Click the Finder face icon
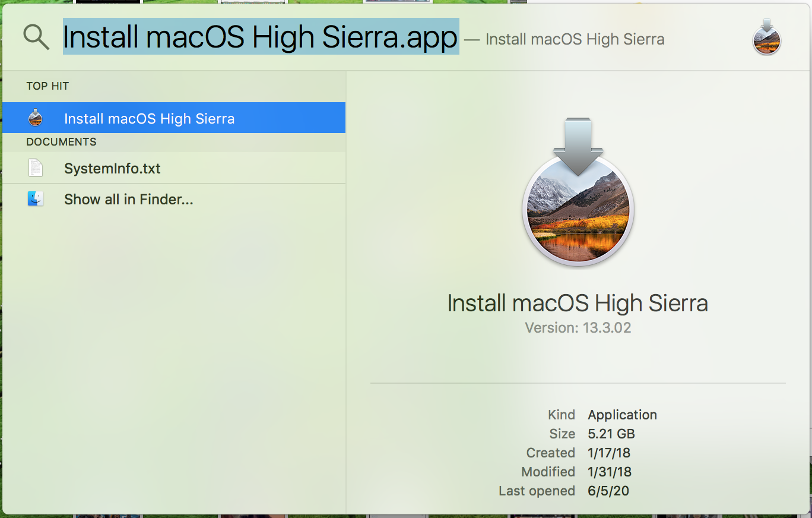Image resolution: width=812 pixels, height=518 pixels. click(x=36, y=198)
